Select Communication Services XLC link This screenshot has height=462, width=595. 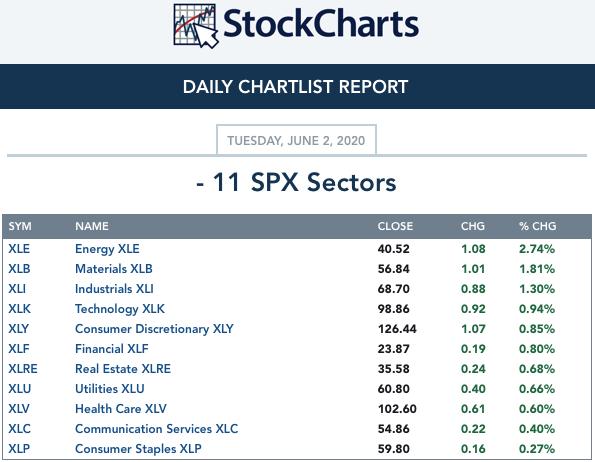[x=157, y=429]
